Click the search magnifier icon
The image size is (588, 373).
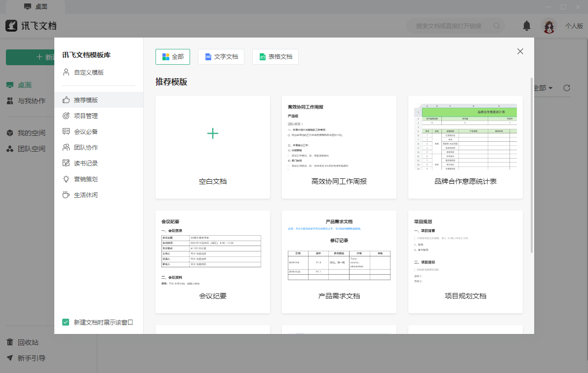pos(497,26)
